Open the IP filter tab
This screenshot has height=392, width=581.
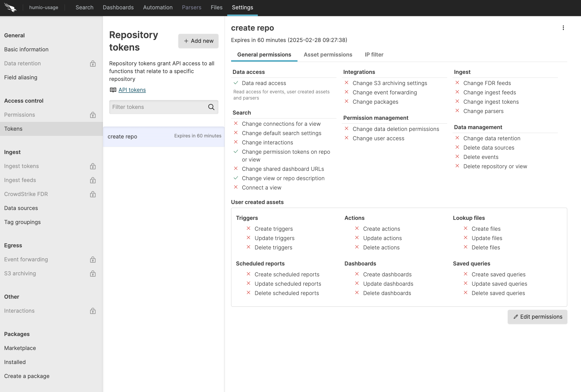click(374, 54)
